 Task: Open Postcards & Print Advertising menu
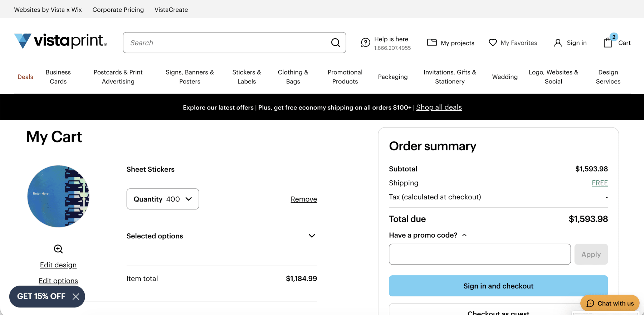click(x=118, y=77)
